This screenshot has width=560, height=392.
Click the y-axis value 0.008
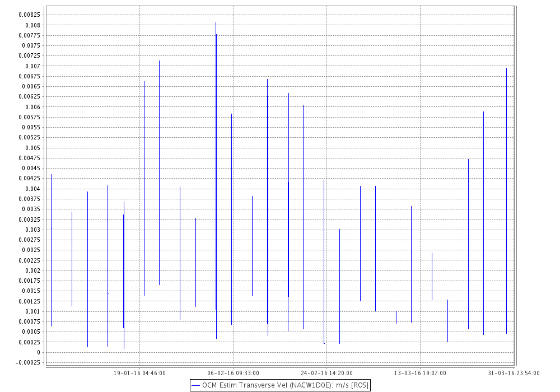[x=33, y=25]
